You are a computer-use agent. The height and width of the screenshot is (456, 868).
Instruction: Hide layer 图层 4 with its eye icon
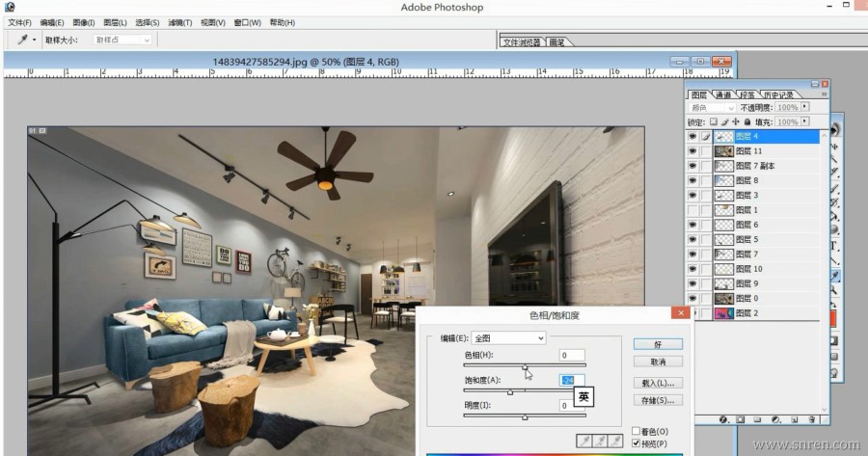tap(692, 136)
